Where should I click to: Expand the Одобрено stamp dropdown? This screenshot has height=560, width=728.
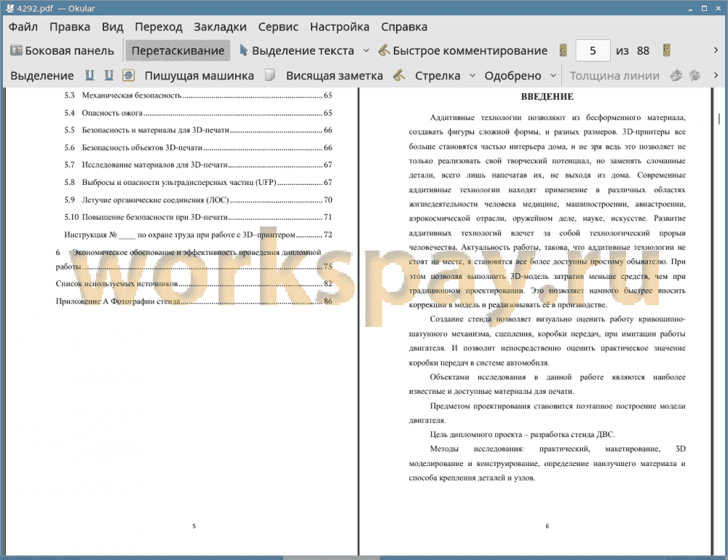click(x=553, y=76)
